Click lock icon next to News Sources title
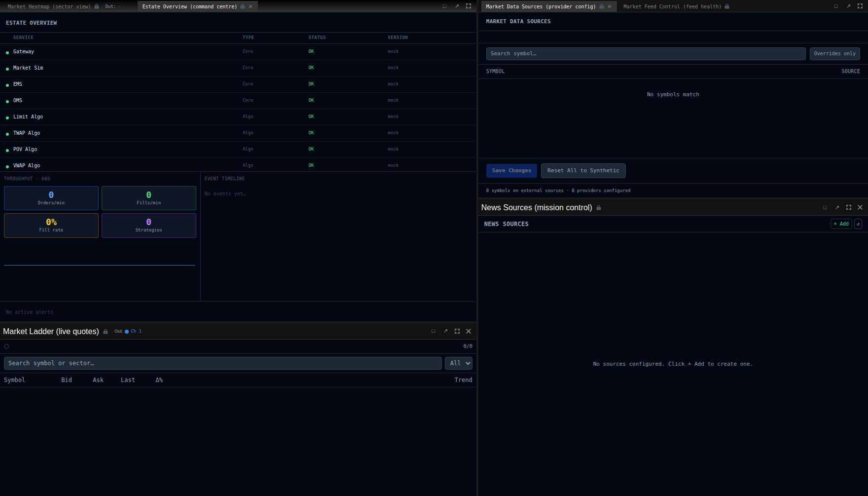The height and width of the screenshot is (496, 868). 599,208
